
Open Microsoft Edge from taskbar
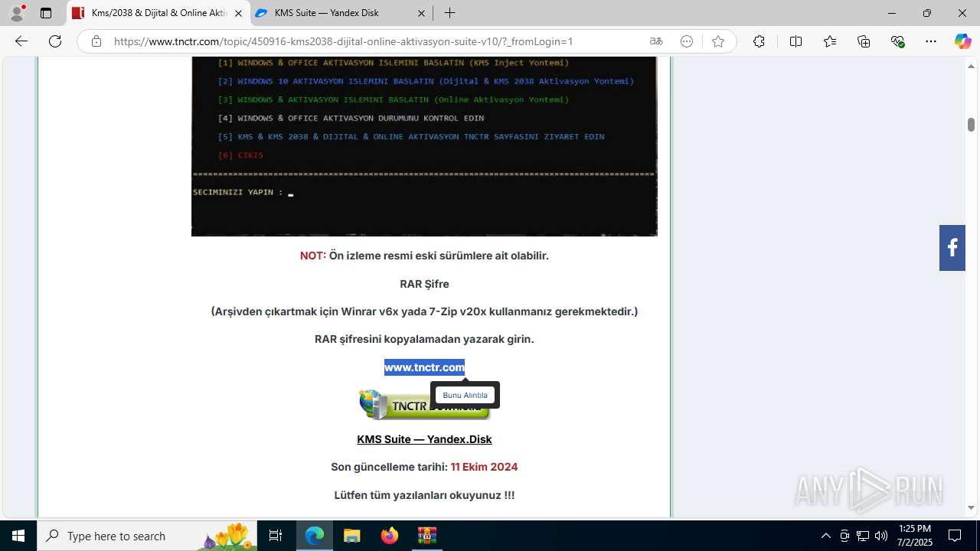[x=315, y=536]
